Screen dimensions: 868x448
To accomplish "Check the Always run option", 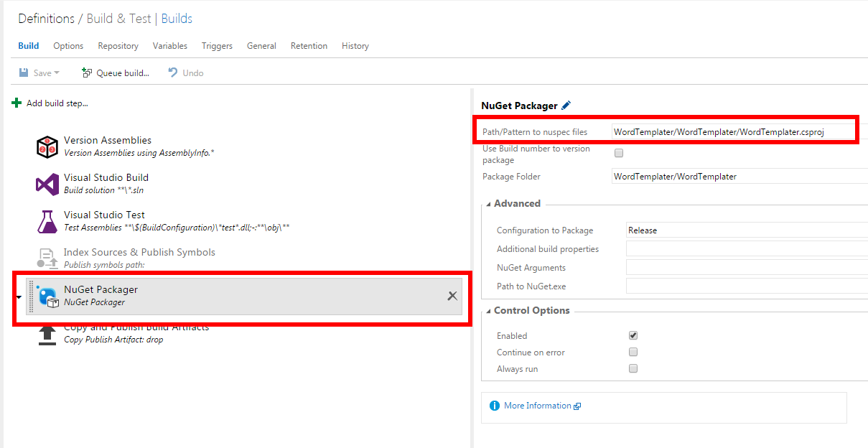I will [633, 368].
